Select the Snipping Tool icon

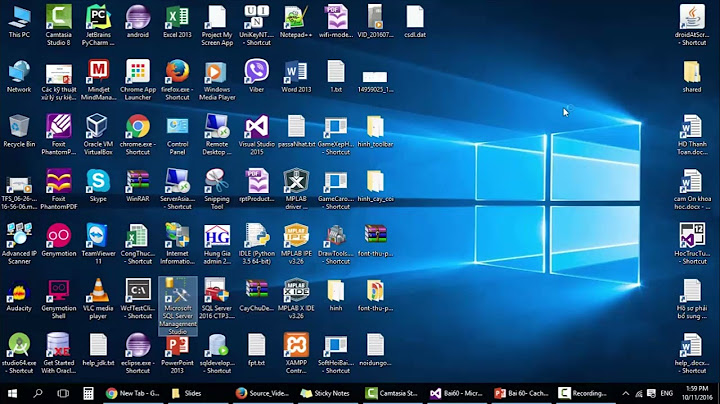pos(217,188)
